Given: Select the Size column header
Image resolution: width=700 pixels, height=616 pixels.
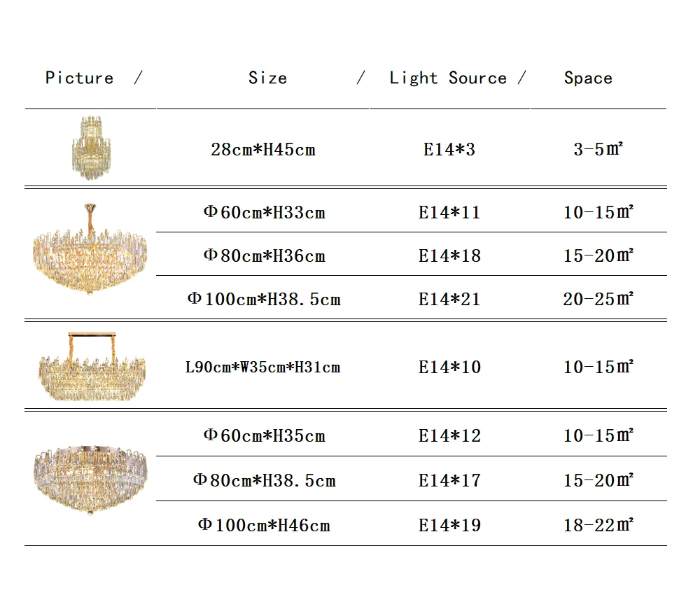Looking at the screenshot, I should 267,78.
